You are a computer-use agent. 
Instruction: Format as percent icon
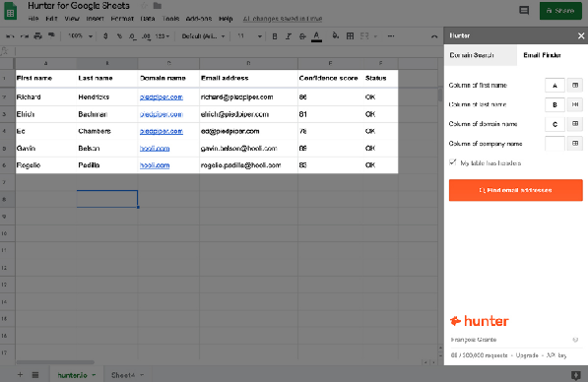(x=119, y=36)
